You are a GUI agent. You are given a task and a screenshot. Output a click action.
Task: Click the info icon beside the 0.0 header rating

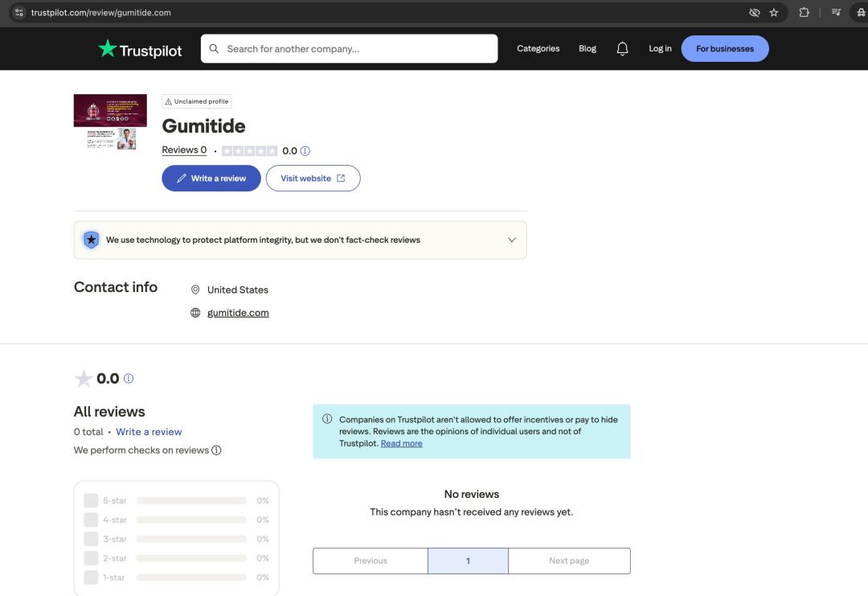(305, 150)
